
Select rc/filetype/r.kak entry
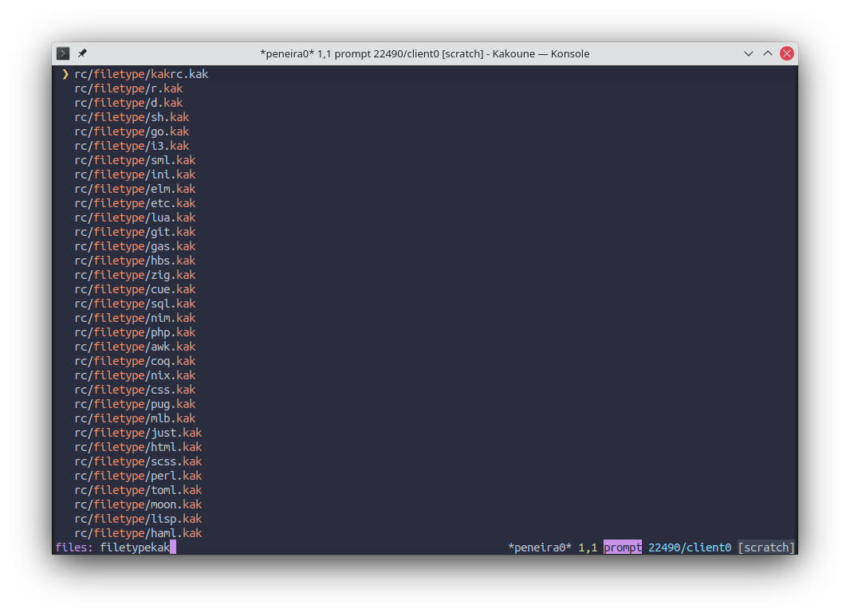click(x=128, y=88)
